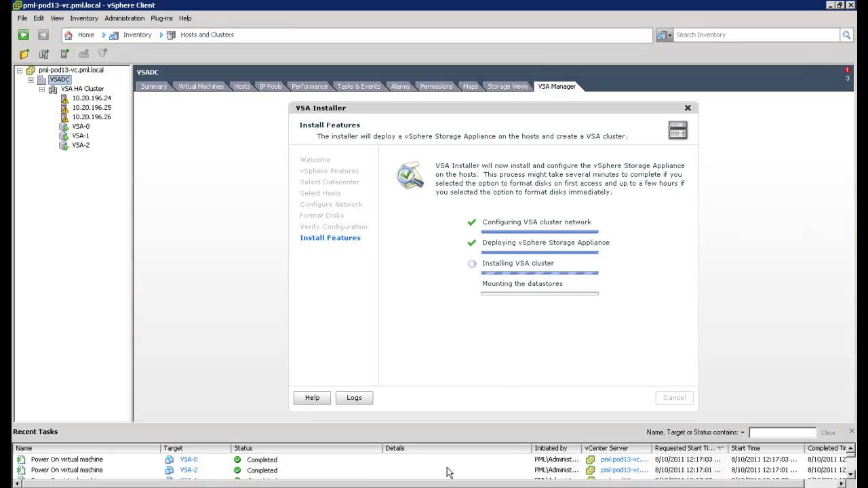Click the Hosts and Clusters breadcrumb icon

click(171, 35)
